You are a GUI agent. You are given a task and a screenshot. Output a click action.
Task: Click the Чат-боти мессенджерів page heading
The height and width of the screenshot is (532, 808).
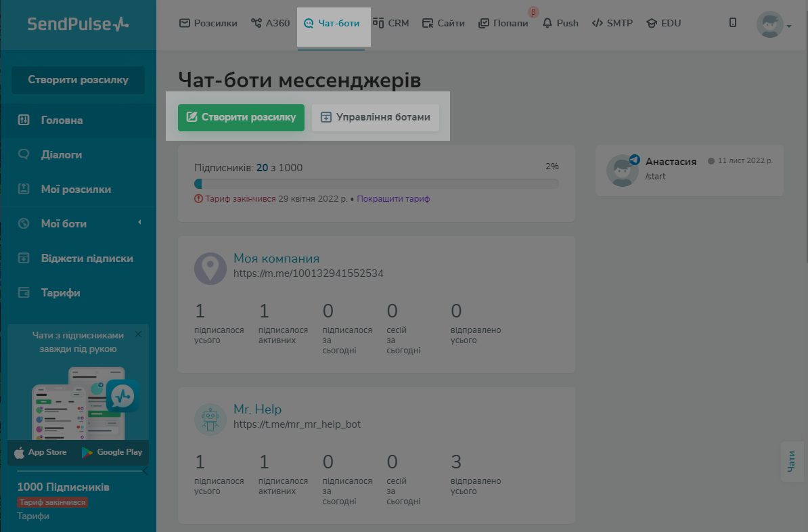(x=299, y=80)
